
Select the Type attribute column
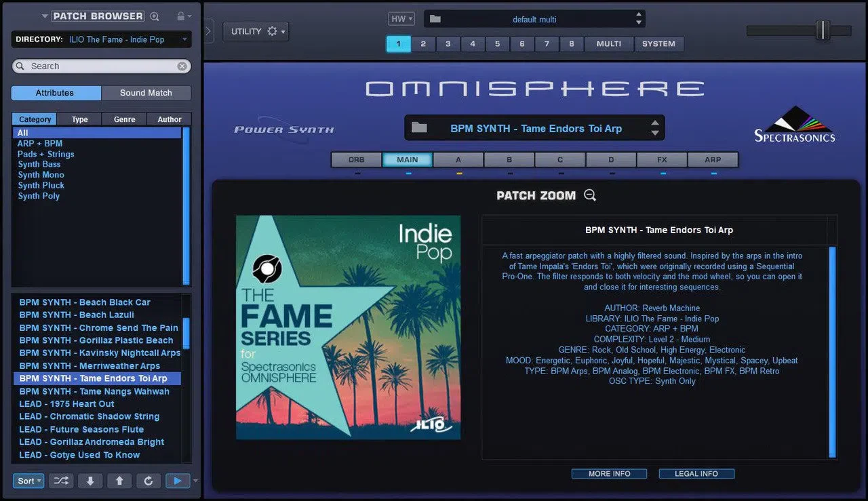[80, 119]
